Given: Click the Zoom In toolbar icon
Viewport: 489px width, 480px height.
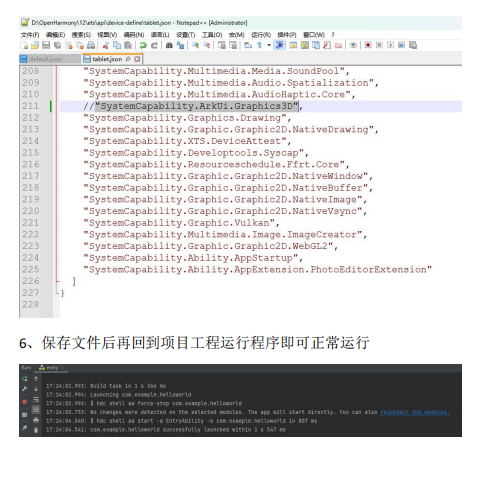Looking at the screenshot, I should 196,45.
